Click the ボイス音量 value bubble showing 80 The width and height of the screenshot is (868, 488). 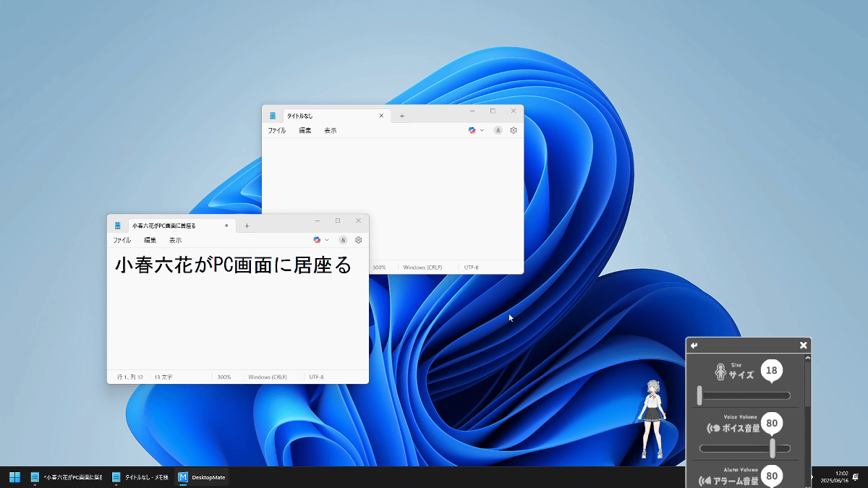772,423
